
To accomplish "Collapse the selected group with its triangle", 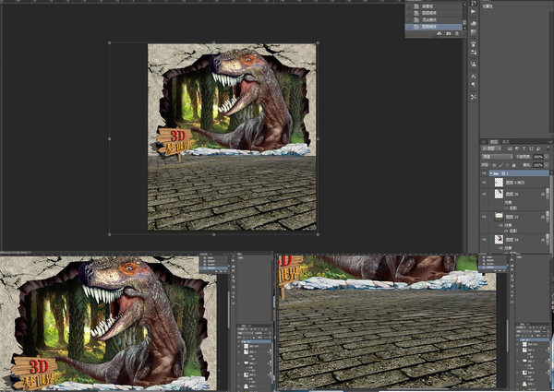I will coord(491,173).
